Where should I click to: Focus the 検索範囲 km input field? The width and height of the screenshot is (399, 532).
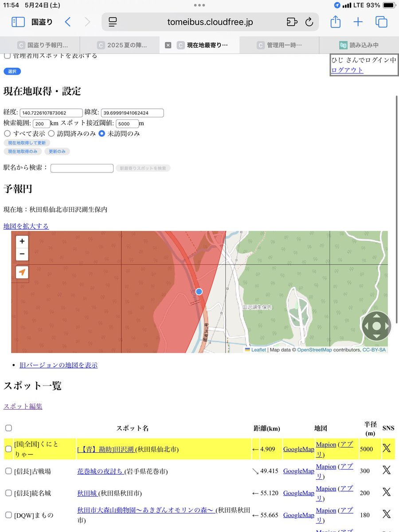click(41, 124)
